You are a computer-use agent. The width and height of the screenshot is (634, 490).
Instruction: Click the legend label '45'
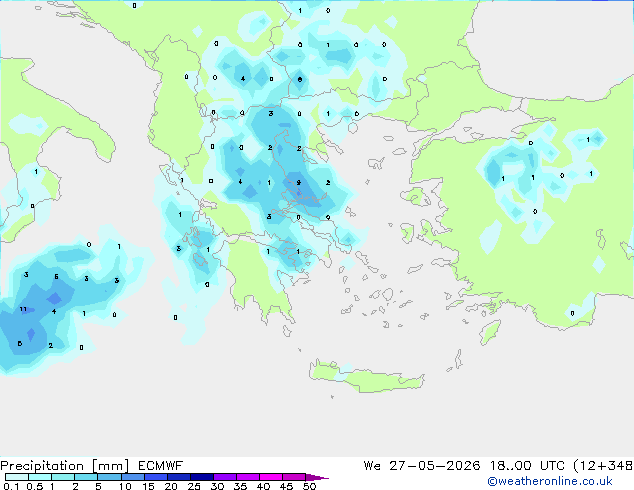tap(286, 486)
